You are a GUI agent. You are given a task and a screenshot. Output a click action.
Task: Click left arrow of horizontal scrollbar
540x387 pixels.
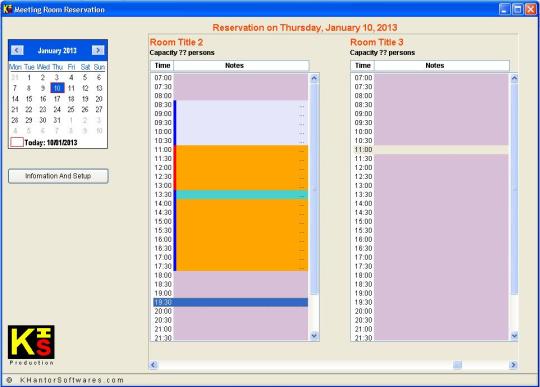pos(154,365)
